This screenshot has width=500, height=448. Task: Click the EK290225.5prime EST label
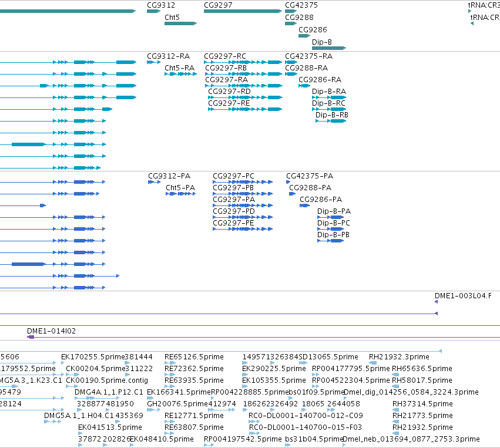click(x=274, y=369)
